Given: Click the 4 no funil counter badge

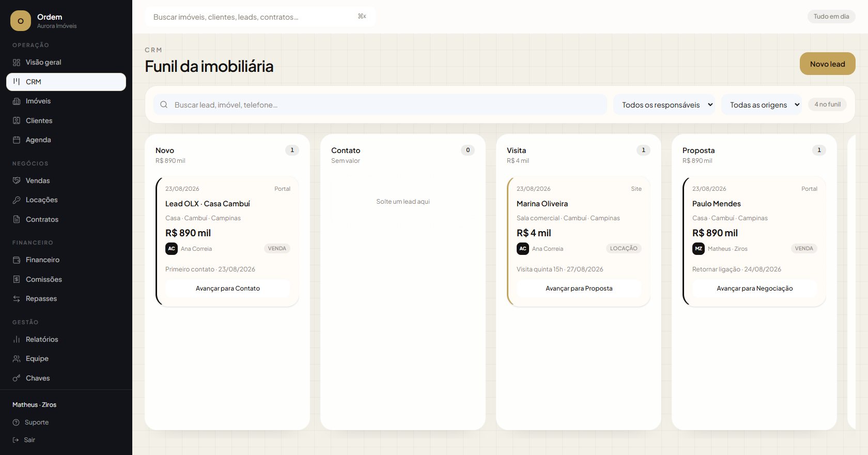Looking at the screenshot, I should click(828, 104).
